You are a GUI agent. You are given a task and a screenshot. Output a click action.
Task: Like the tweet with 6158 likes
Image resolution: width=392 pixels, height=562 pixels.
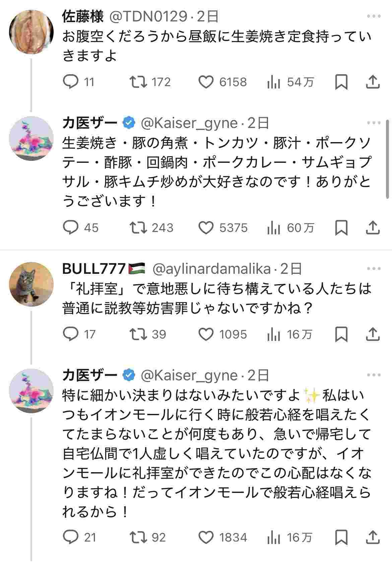pos(206,82)
